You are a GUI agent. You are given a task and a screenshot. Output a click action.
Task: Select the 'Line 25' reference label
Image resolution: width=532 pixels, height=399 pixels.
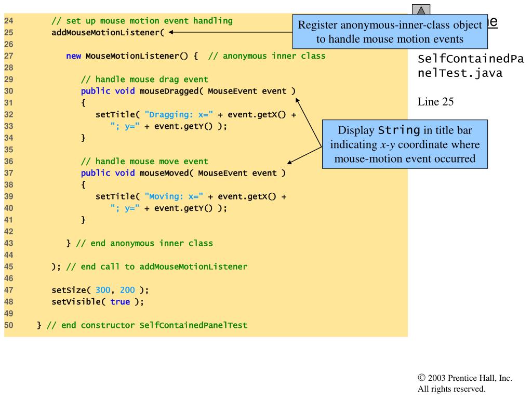(435, 102)
